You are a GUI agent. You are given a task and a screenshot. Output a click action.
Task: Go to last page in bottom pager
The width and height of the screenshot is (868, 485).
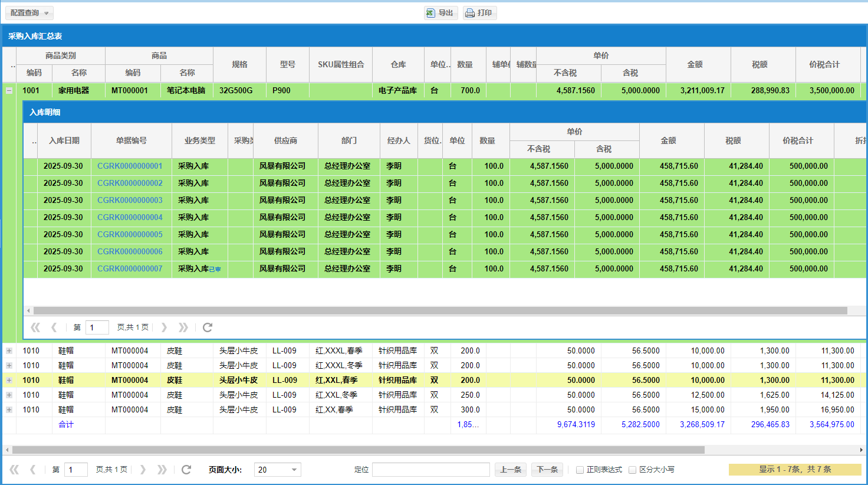tap(162, 470)
